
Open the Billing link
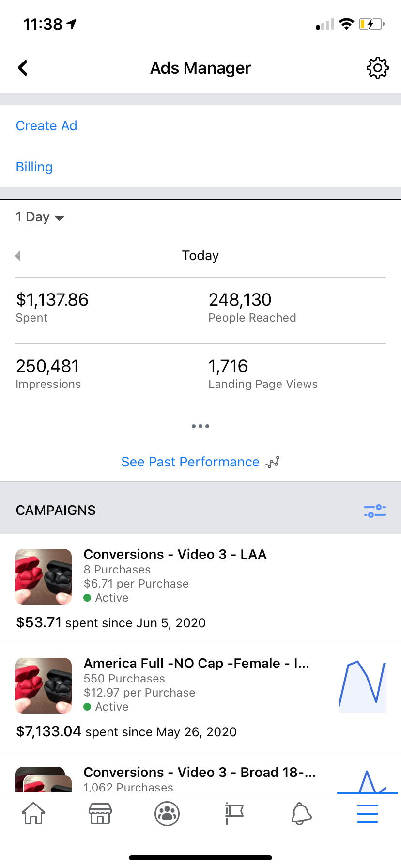click(34, 167)
